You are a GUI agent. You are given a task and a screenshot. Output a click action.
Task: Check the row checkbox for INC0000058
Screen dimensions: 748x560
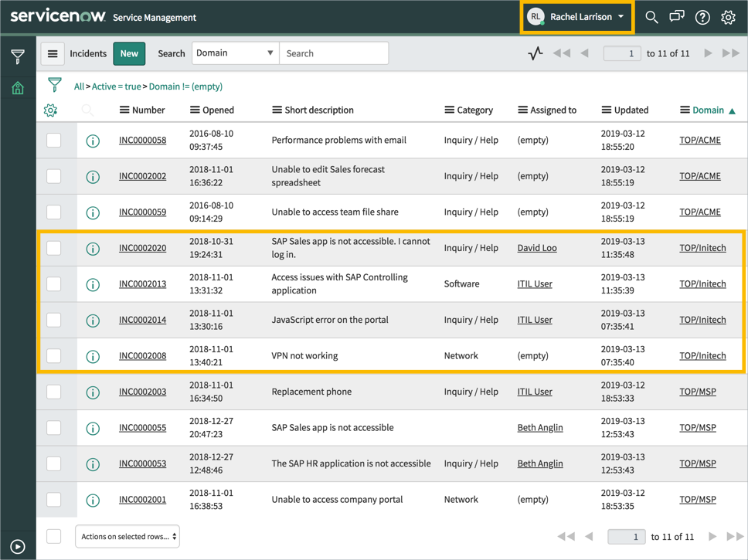[x=54, y=140]
